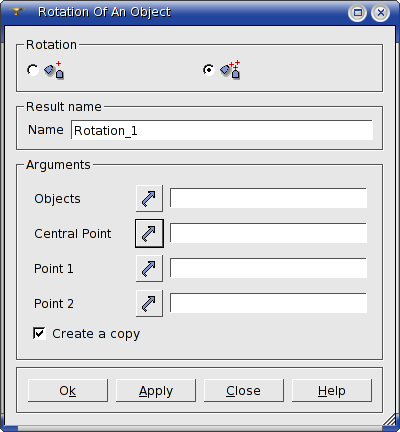Click the single-plus rotation mode icon

54,70
